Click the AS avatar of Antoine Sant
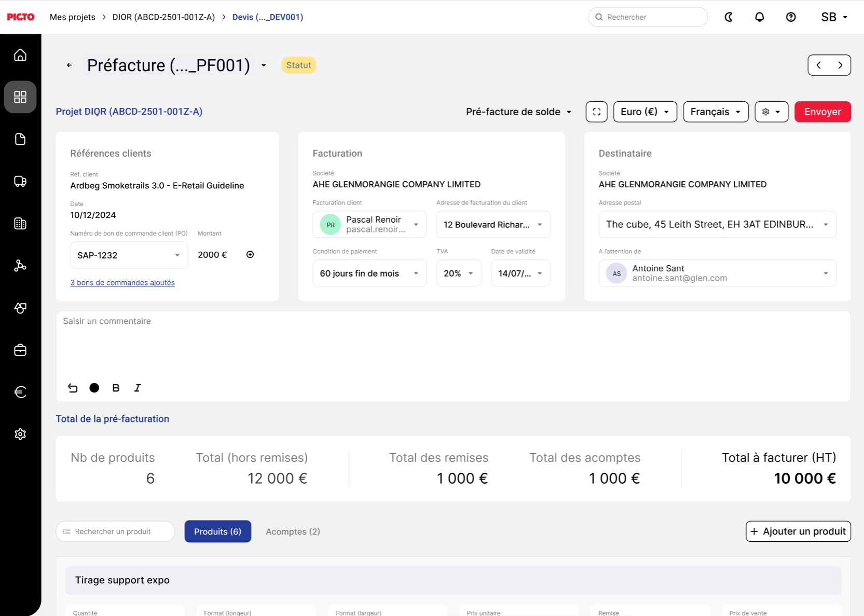 (616, 273)
